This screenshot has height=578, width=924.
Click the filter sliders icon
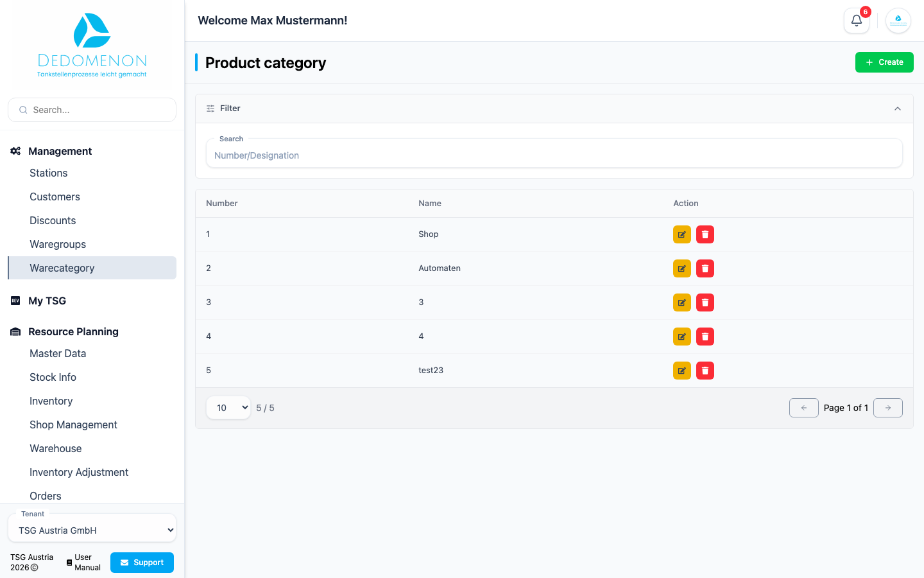(210, 109)
